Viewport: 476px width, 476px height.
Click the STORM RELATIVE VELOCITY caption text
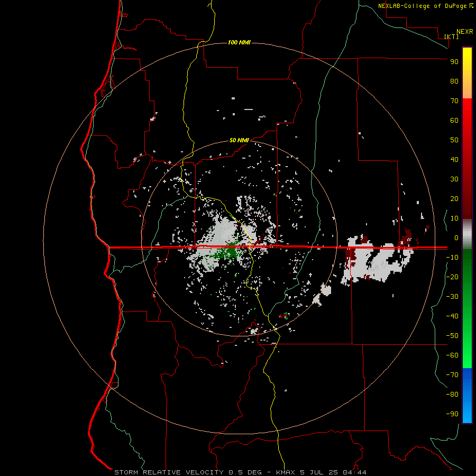pyautogui.click(x=169, y=472)
